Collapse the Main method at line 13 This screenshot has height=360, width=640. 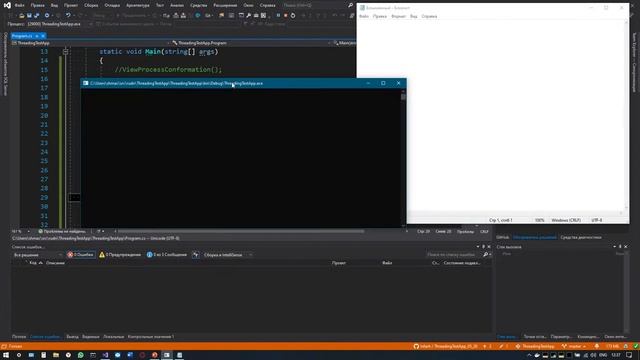tap(65, 52)
